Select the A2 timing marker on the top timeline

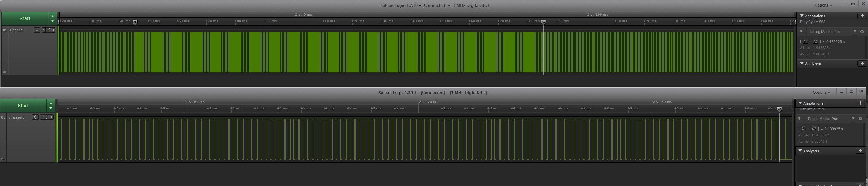pyautogui.click(x=543, y=22)
